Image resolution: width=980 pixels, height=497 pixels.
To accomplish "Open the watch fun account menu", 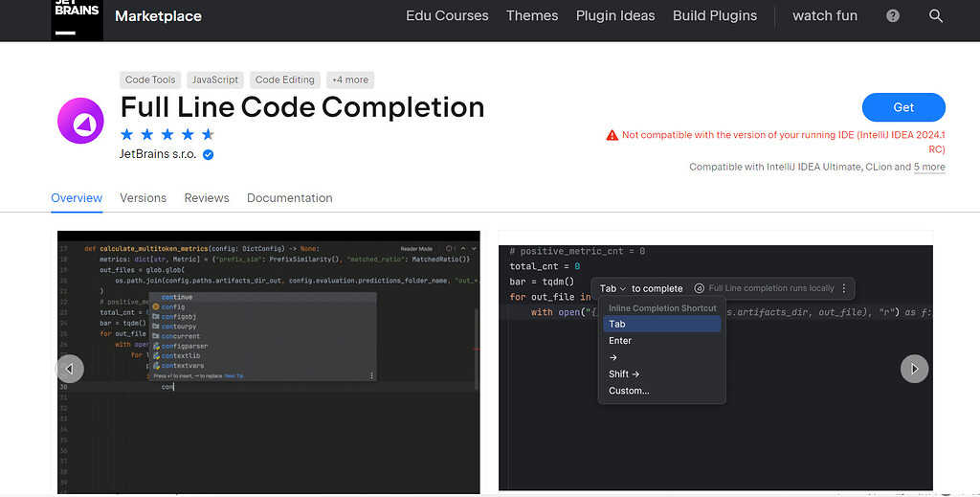I will click(825, 15).
